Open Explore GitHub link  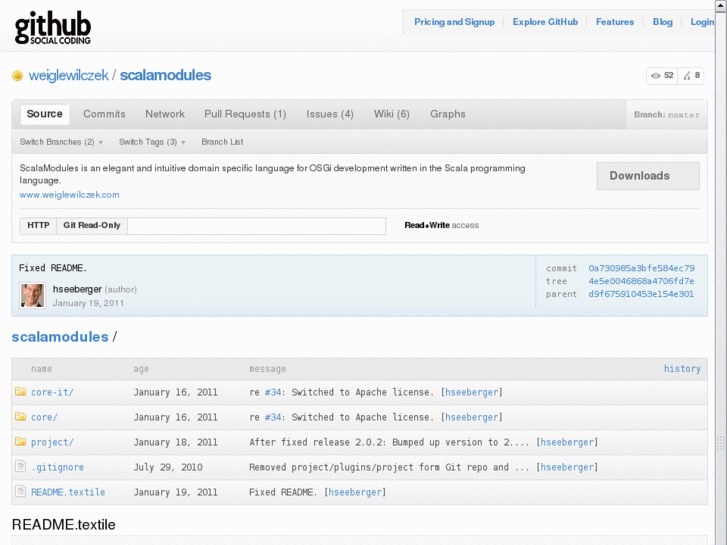point(545,22)
